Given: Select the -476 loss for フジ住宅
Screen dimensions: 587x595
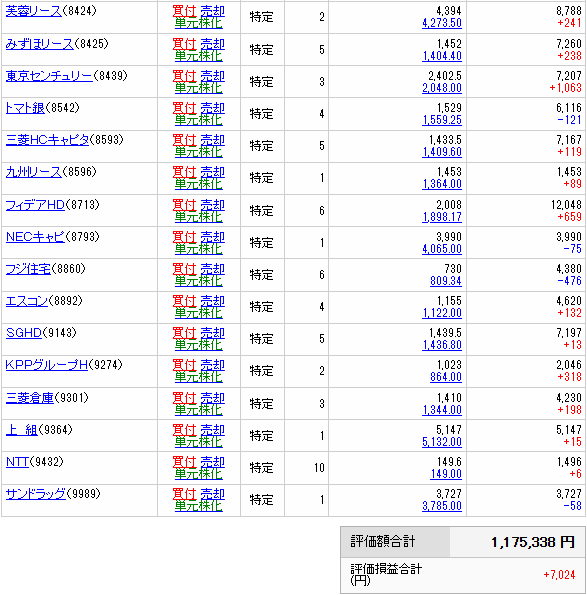Looking at the screenshot, I should tap(569, 281).
